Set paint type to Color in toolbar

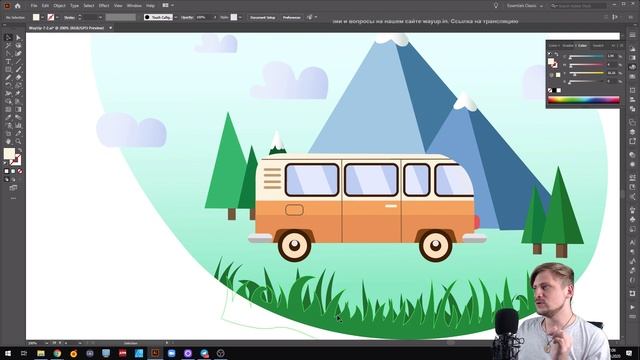[7, 171]
